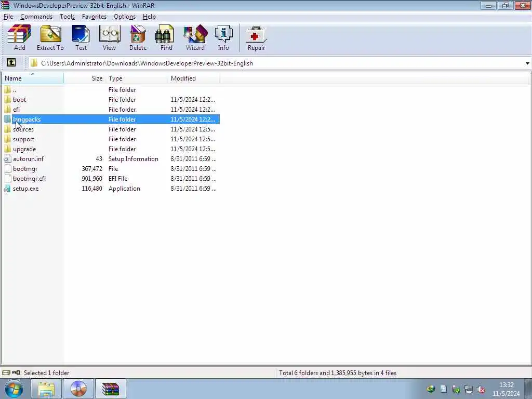Click the Repair archive icon
532x399 pixels.
256,37
